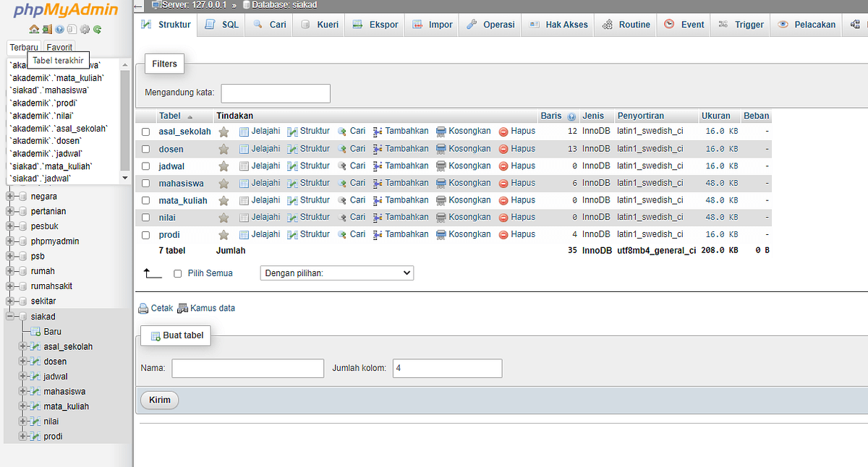Open phpMyAdmin settings via gear icon

[x=84, y=29]
